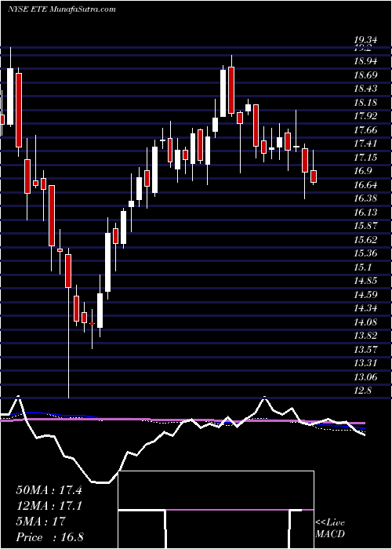Click the 16.9 price axis label
Screen dimensions: 392x549
coord(362,172)
